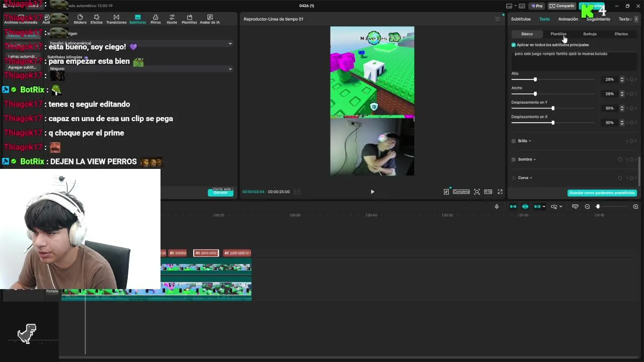
Task: Enable the Brillo toggle
Action: (514, 141)
